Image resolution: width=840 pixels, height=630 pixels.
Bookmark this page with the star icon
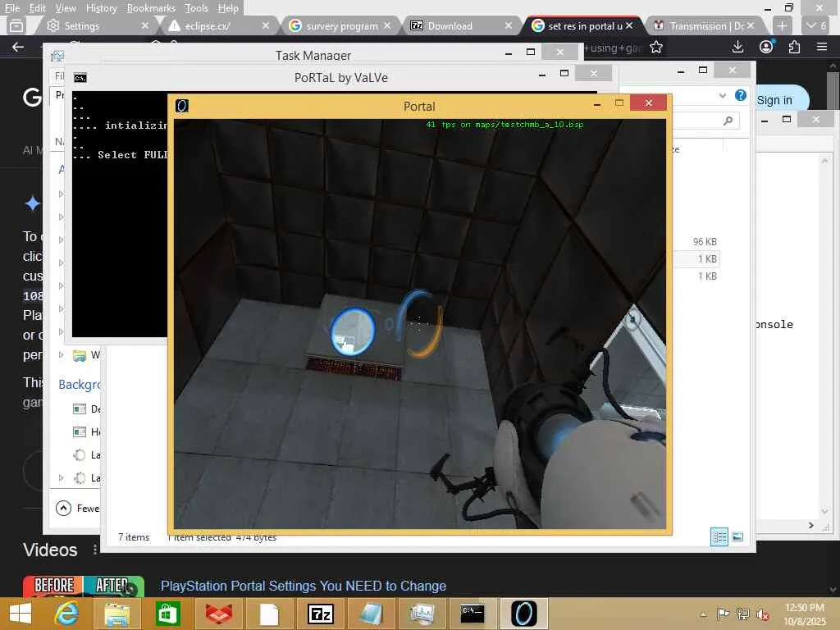click(x=655, y=48)
